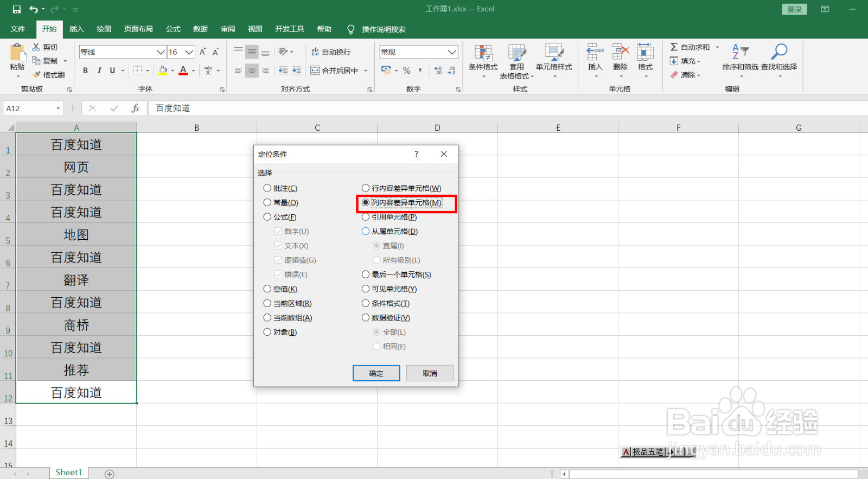Click Merge and Center (合并后居中)

[x=334, y=71]
